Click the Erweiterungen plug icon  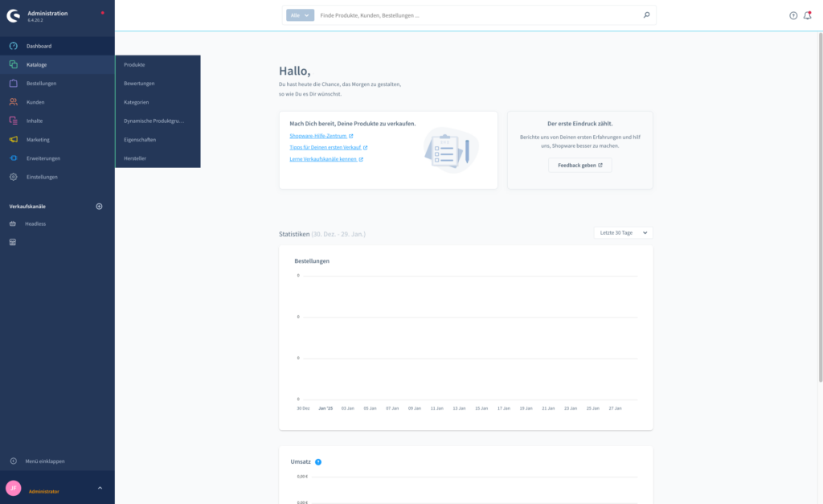tap(14, 158)
